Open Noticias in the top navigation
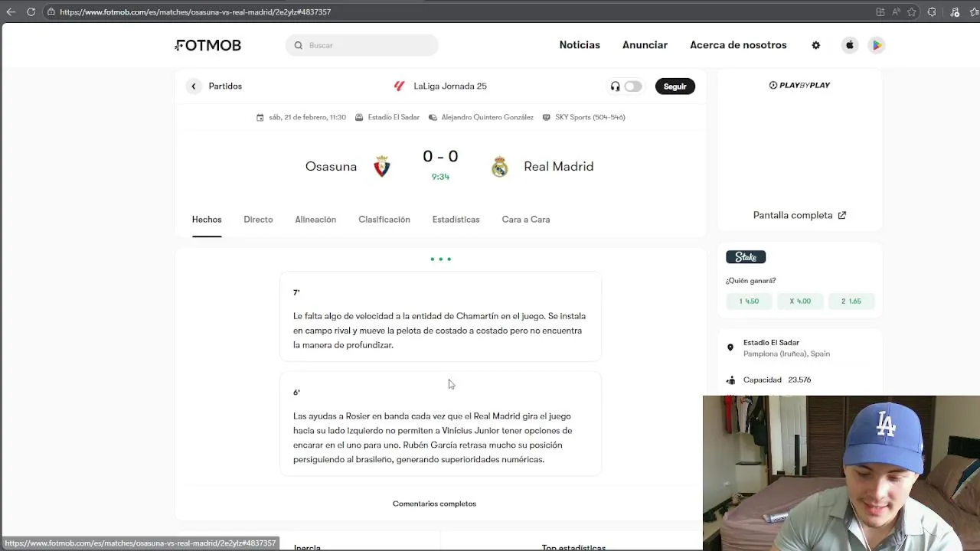Image resolution: width=980 pixels, height=551 pixels. click(x=580, y=45)
